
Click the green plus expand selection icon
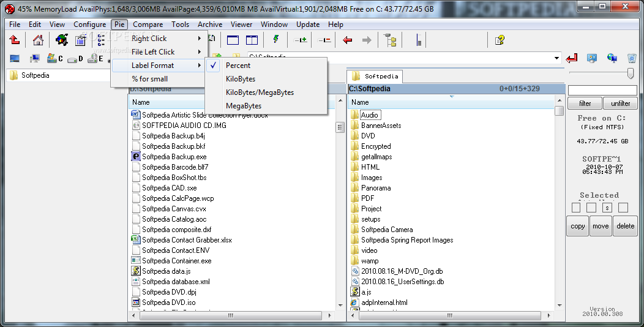pyautogui.click(x=301, y=40)
